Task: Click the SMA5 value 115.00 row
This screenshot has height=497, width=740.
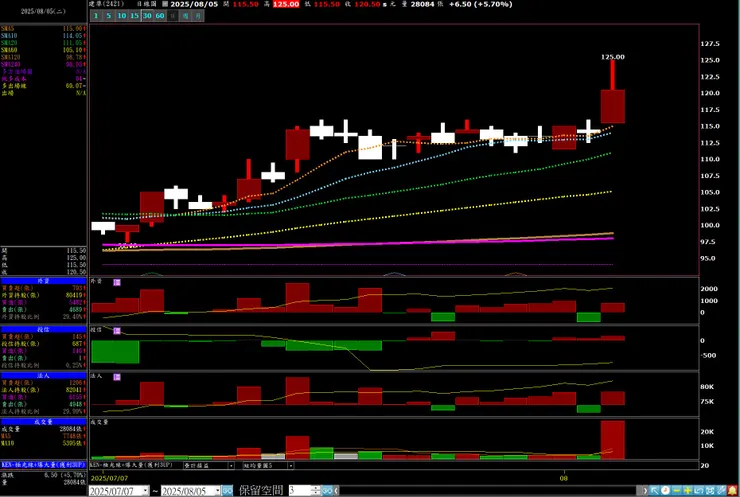Action: (x=43, y=29)
